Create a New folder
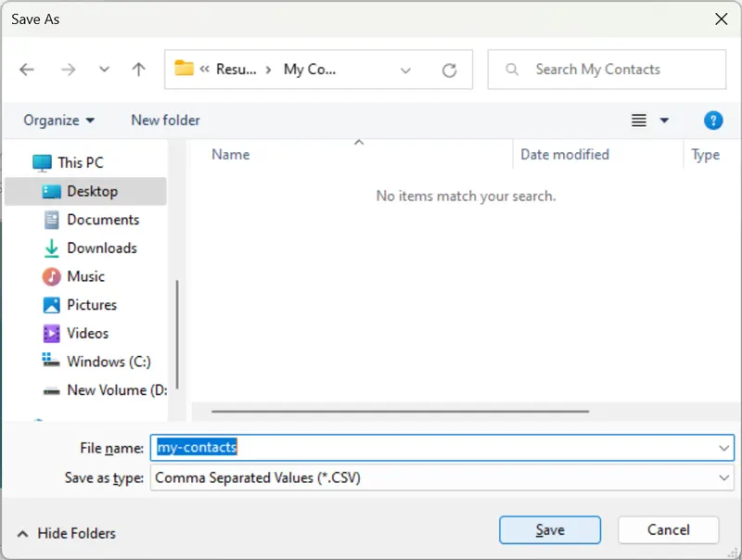742x560 pixels. tap(166, 121)
